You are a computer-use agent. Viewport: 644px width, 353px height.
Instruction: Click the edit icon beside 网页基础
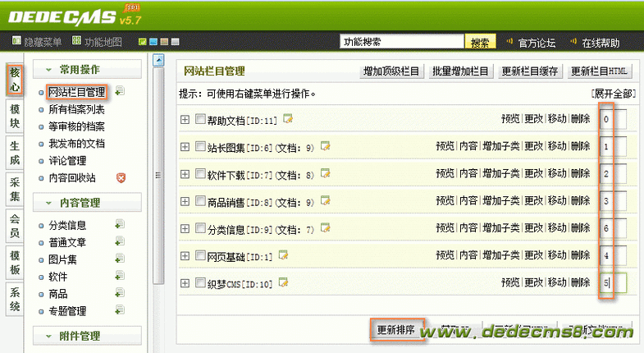(x=283, y=255)
